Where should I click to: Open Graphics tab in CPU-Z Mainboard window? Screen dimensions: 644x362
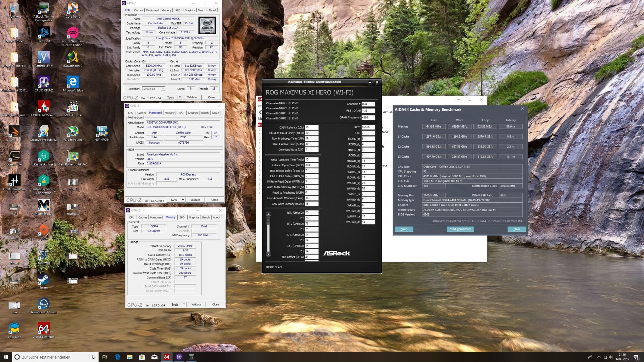coord(193,113)
